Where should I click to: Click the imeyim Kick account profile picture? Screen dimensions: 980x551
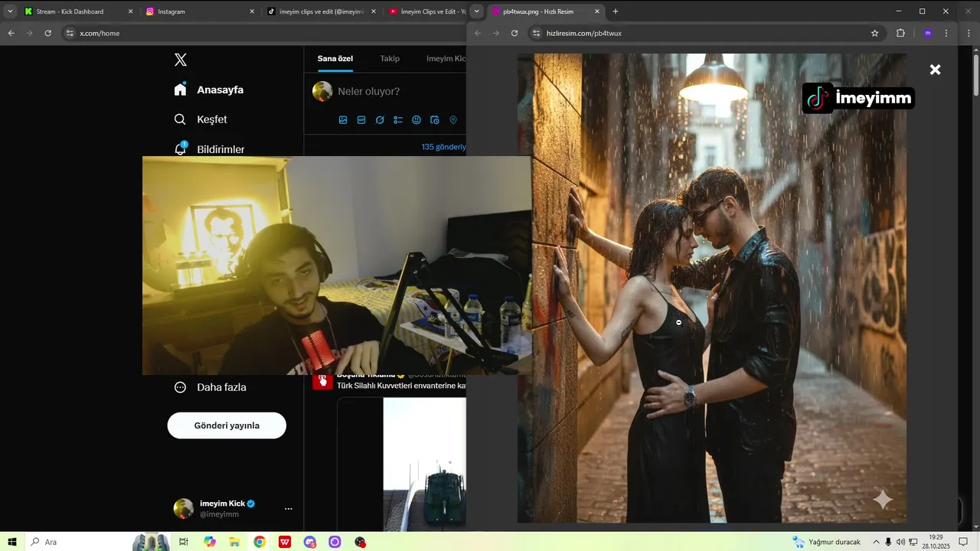184,509
